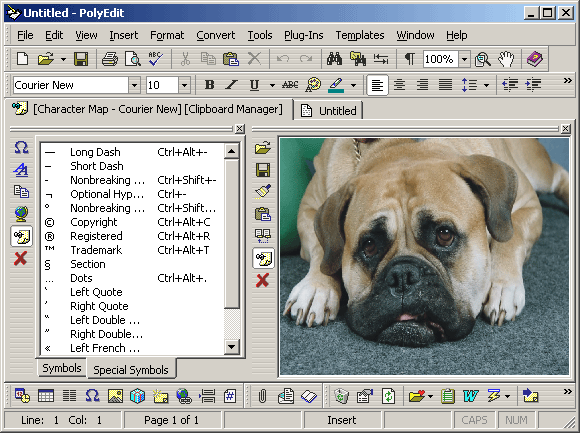
Task: Click the symbol list scroll down arrow
Action: pyautogui.click(x=232, y=347)
